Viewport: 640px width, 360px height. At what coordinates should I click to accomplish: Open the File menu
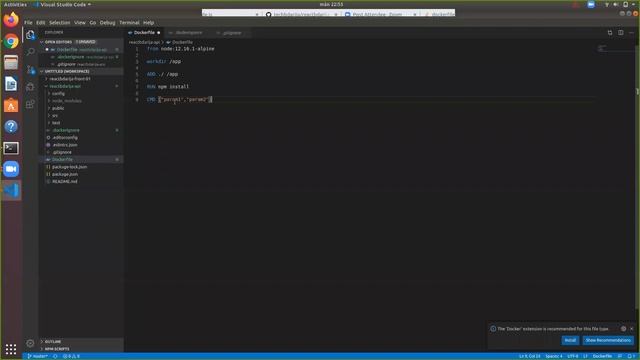(x=28, y=23)
